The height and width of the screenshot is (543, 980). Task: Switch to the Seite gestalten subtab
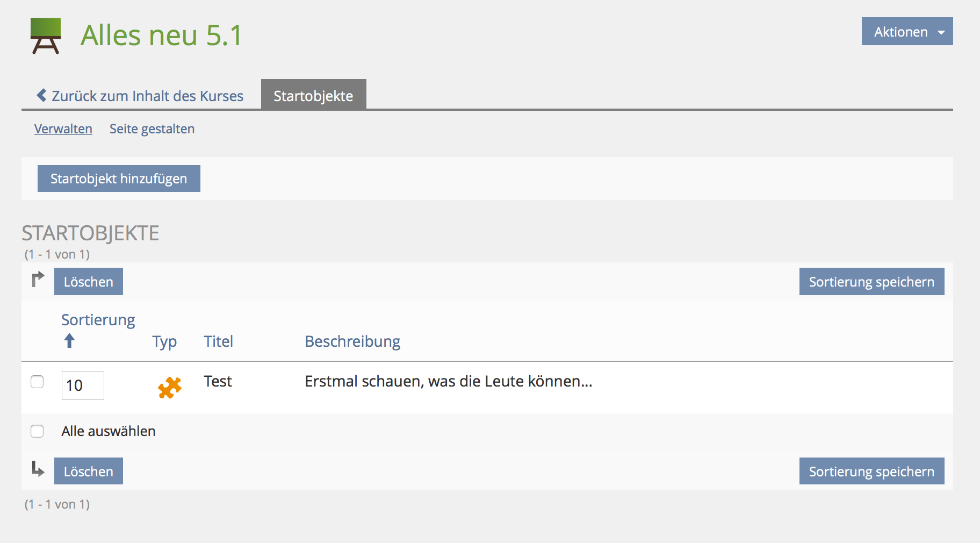pyautogui.click(x=152, y=129)
